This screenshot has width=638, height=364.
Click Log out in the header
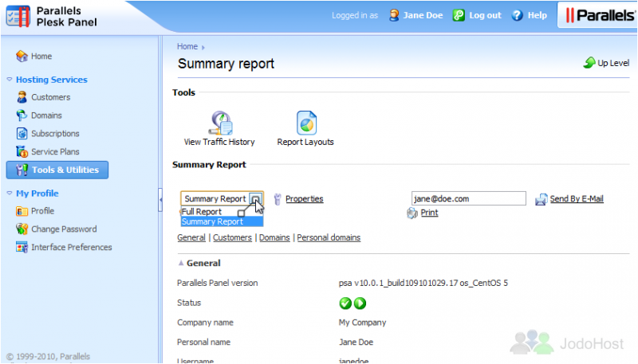coord(485,15)
